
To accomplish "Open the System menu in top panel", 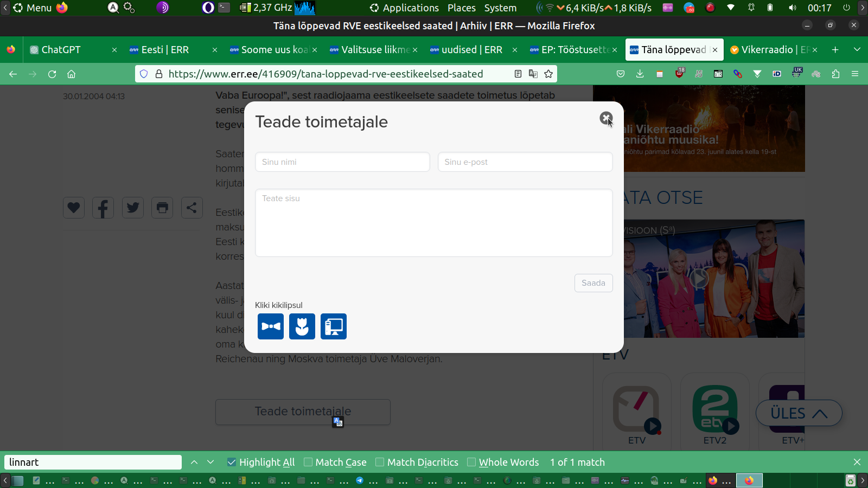I will coord(500,8).
